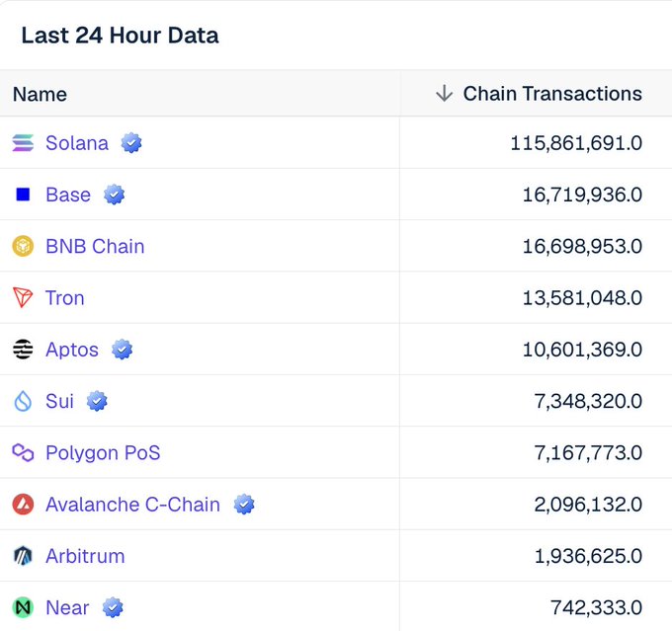672x631 pixels.
Task: Open the Tron chain link
Action: coord(64,297)
